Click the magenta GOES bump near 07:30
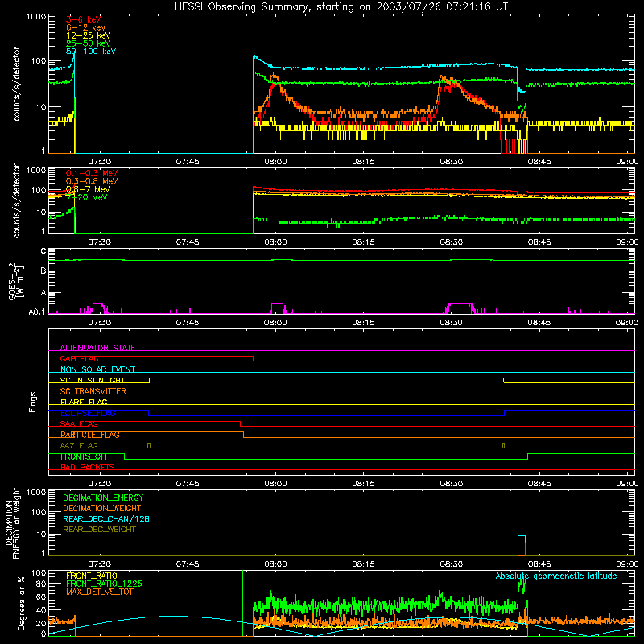 pos(97,308)
